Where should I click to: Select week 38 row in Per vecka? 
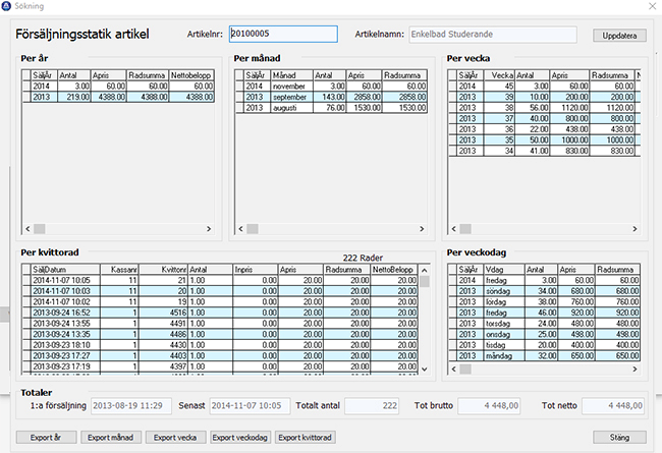pos(544,108)
